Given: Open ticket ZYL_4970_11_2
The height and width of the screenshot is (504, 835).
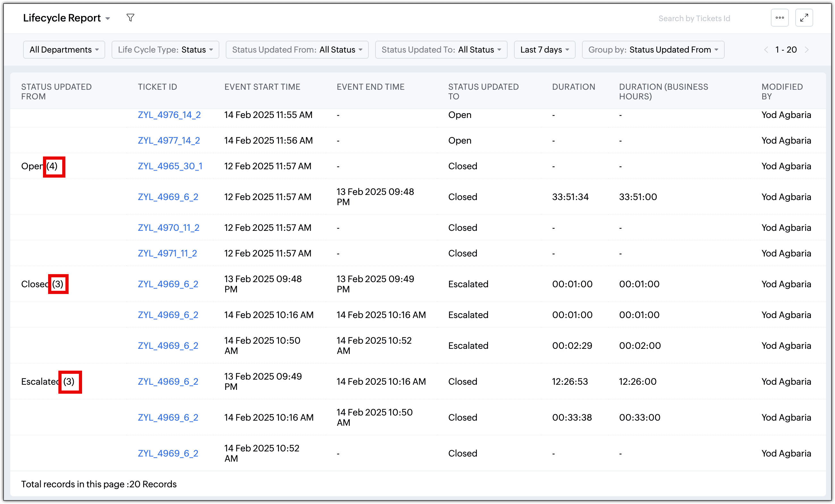Looking at the screenshot, I should 168,228.
